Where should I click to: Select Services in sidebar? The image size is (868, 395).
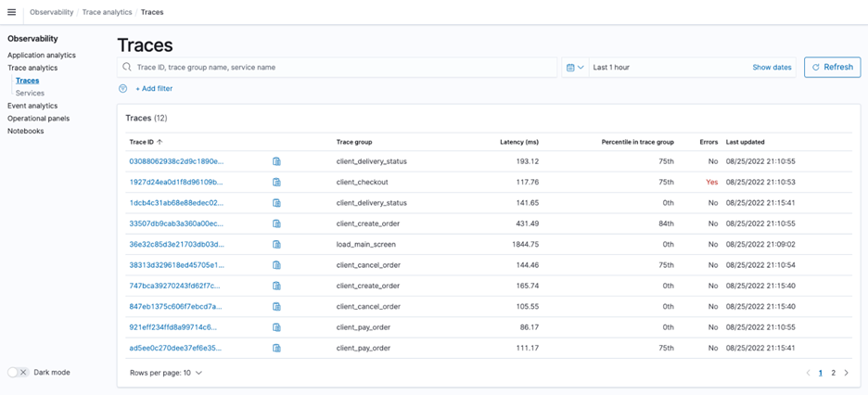pyautogui.click(x=30, y=94)
